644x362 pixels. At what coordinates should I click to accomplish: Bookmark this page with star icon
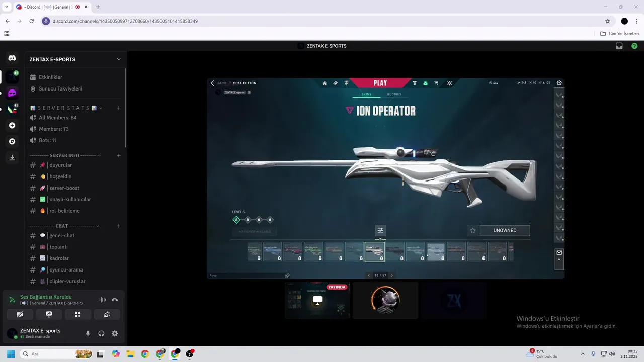tap(608, 21)
